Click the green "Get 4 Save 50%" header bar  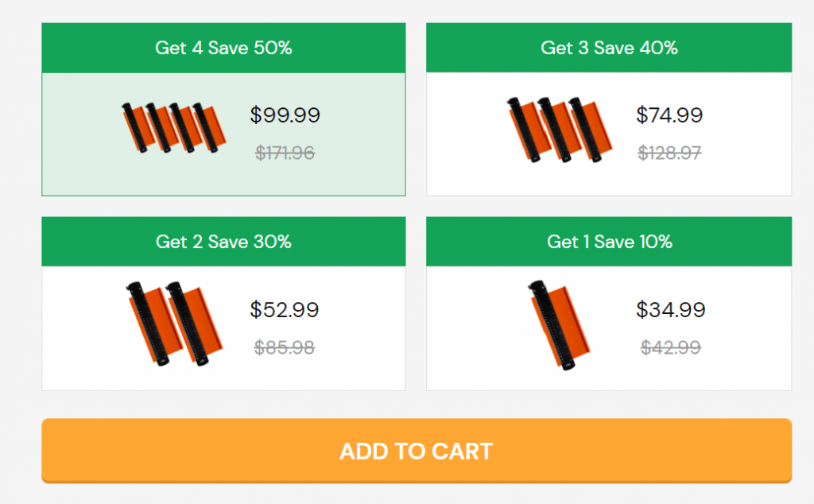coord(223,48)
